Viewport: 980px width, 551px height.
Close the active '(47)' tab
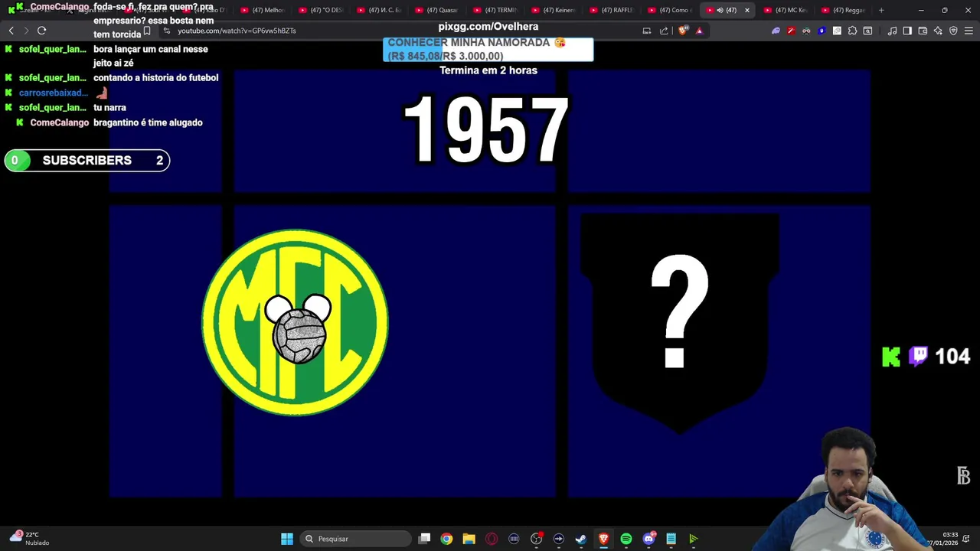pyautogui.click(x=746, y=10)
